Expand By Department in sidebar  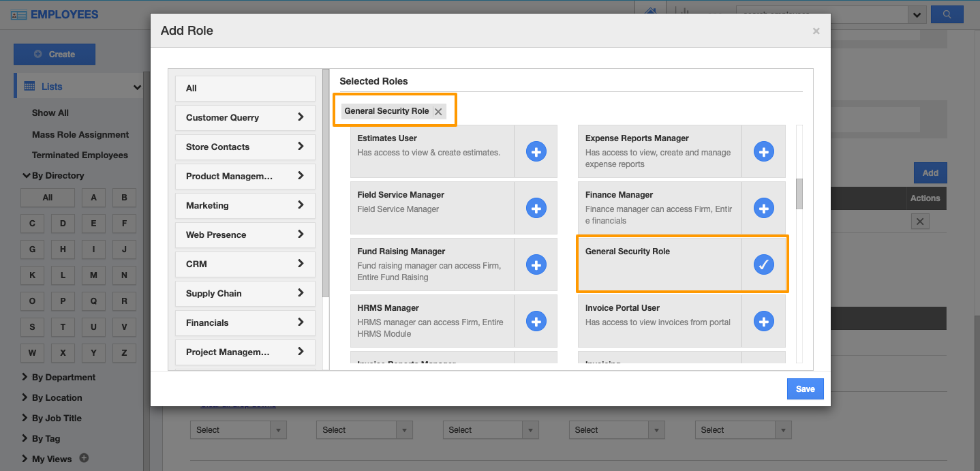click(63, 378)
